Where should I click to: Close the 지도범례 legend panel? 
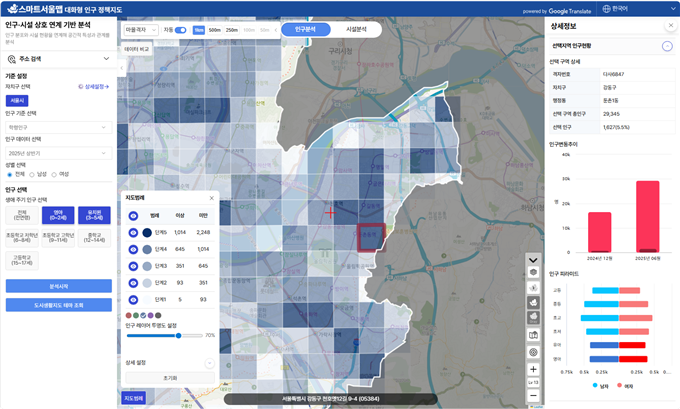pos(211,198)
